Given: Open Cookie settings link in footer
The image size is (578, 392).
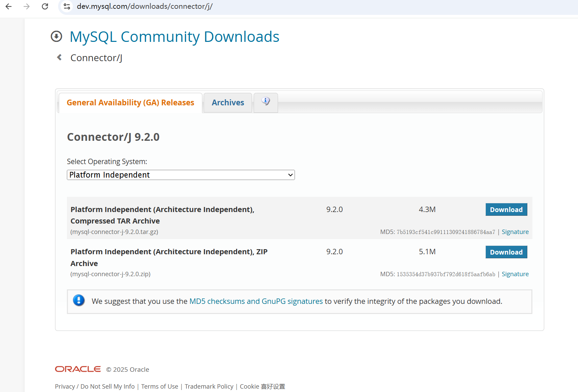Looking at the screenshot, I should coord(262,386).
